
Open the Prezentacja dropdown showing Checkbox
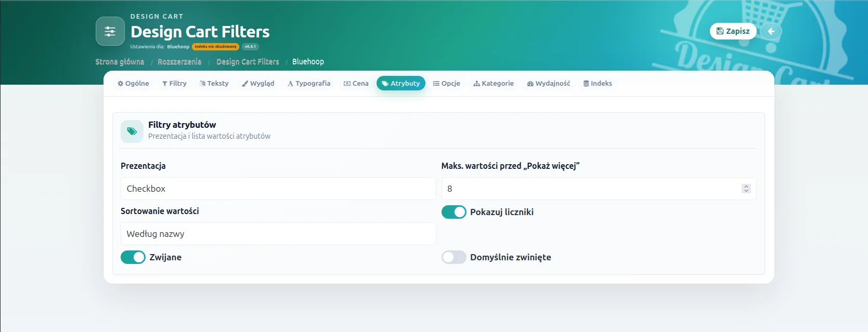[278, 189]
